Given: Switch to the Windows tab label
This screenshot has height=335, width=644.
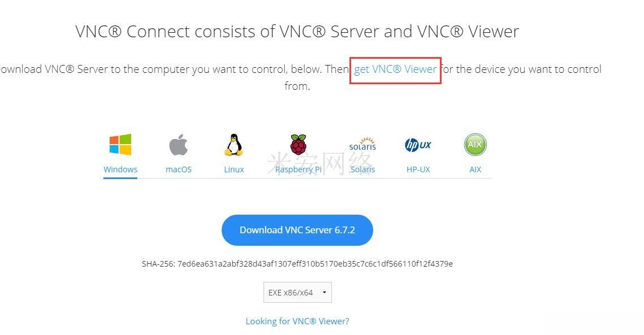Looking at the screenshot, I should click(120, 169).
